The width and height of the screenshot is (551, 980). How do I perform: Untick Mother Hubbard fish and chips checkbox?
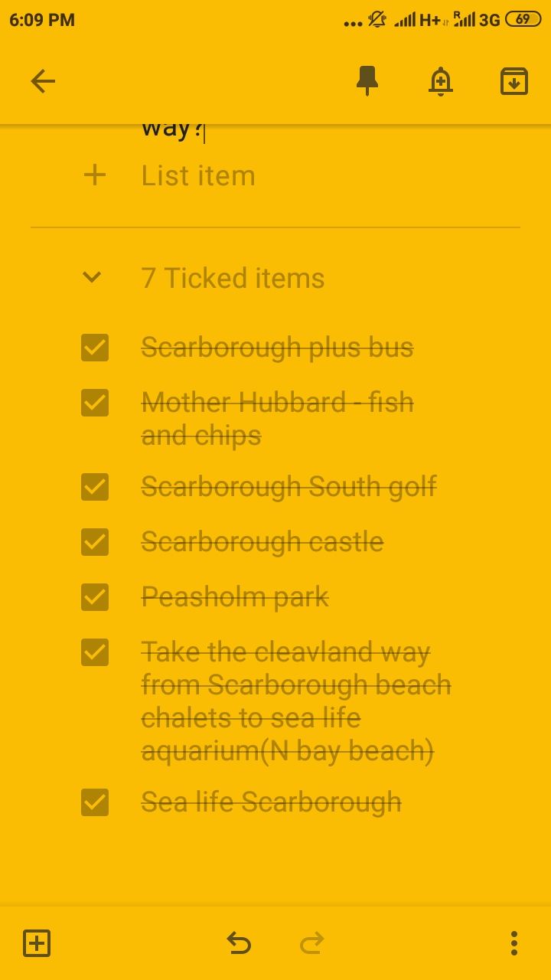coord(95,403)
